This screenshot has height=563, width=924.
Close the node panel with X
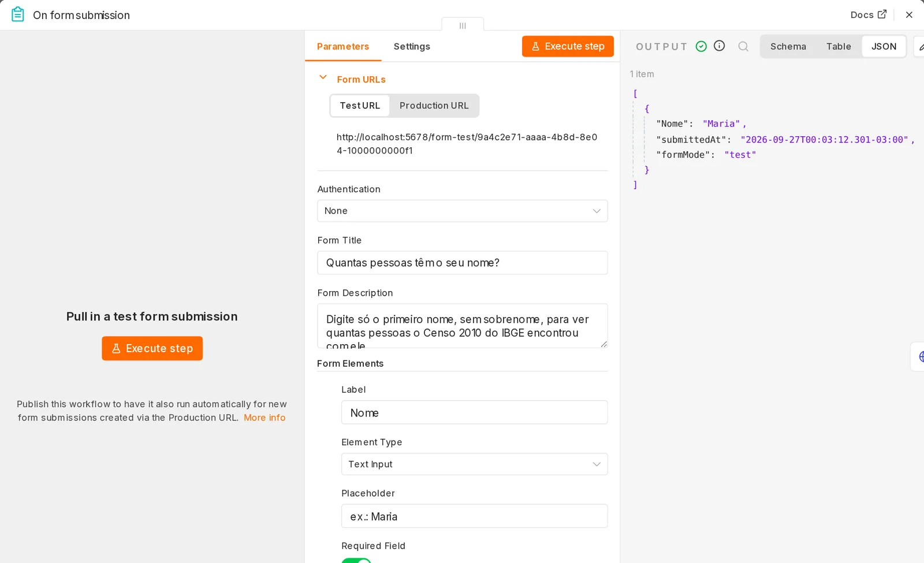909,15
